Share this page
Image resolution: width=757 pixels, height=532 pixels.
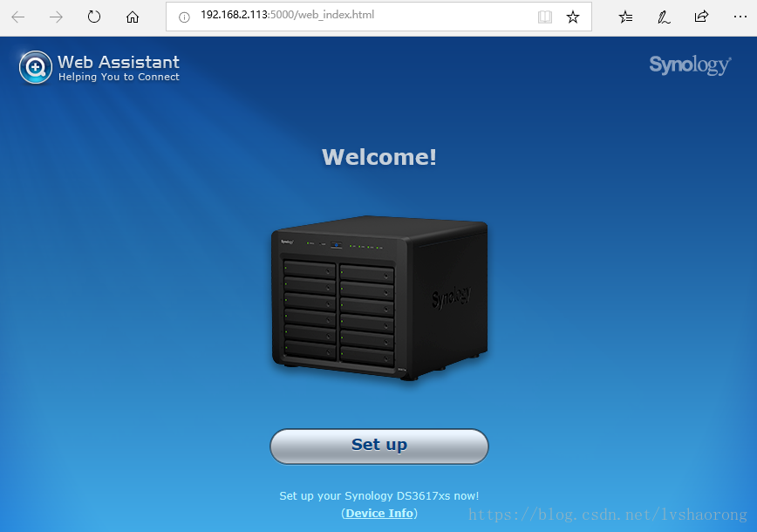click(x=701, y=17)
